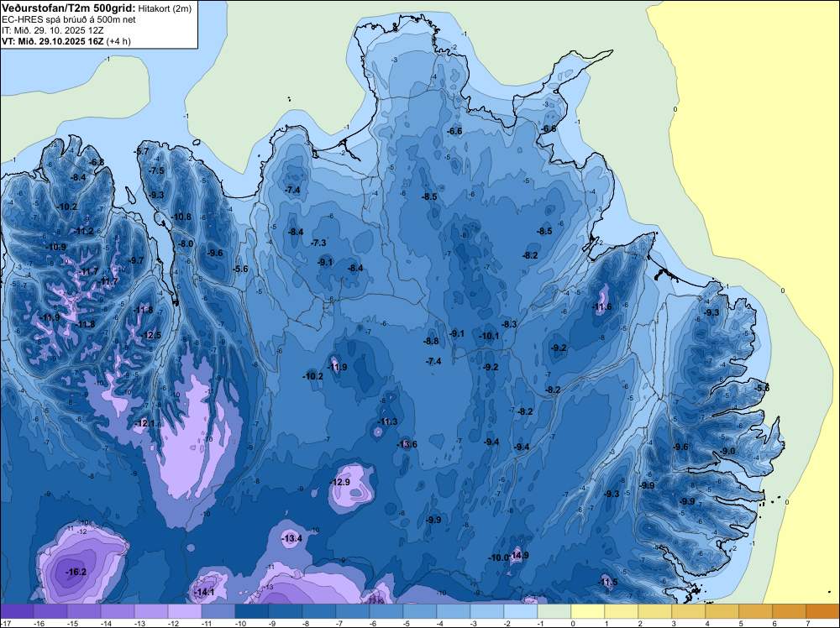Click the -16.2 temperature value on the map

click(x=76, y=572)
